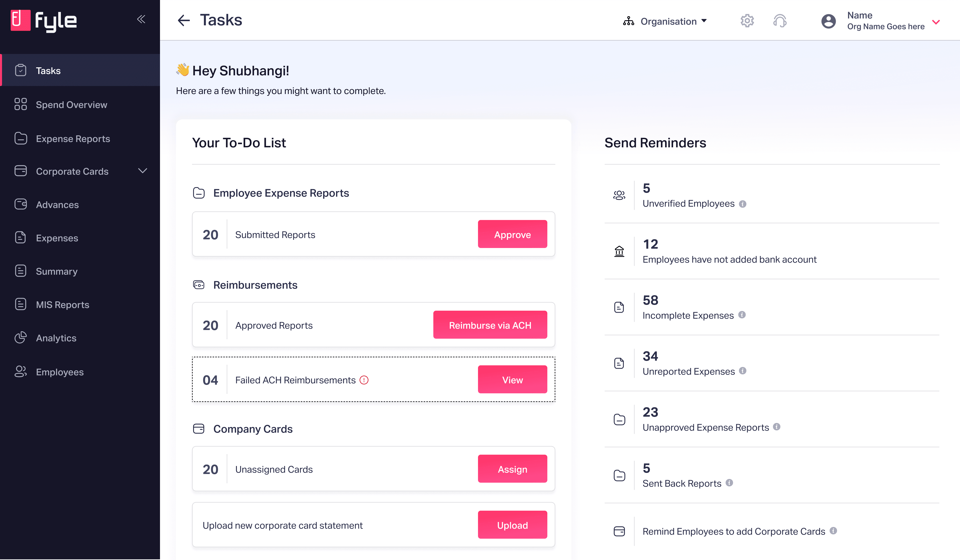Click info icon beside Unverified Employees
The width and height of the screenshot is (960, 560).
point(742,204)
